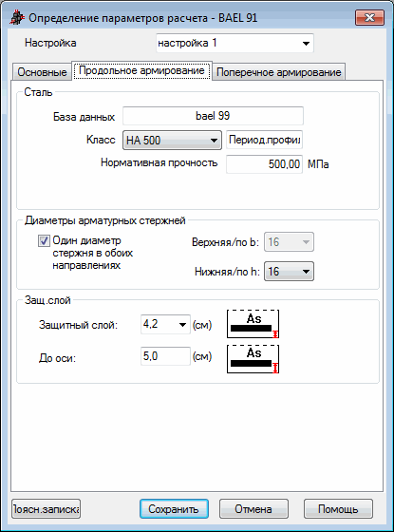The height and width of the screenshot is (532, 394).
Task: Open help with Помощь button
Action: tap(338, 509)
